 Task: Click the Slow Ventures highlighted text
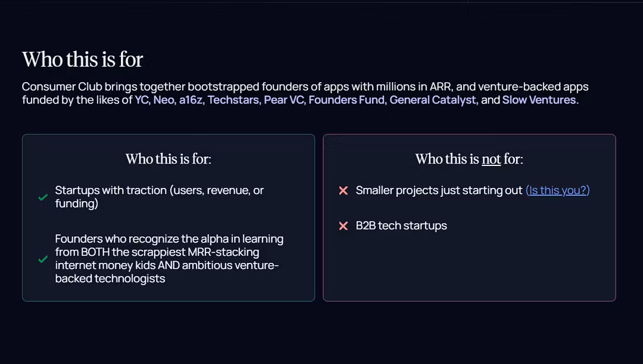click(x=539, y=100)
